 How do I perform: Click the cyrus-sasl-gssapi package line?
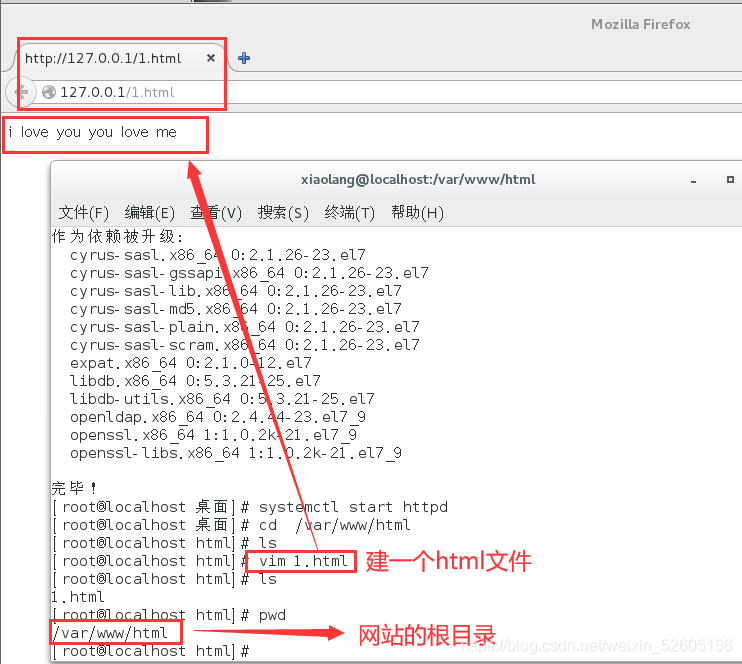249,273
